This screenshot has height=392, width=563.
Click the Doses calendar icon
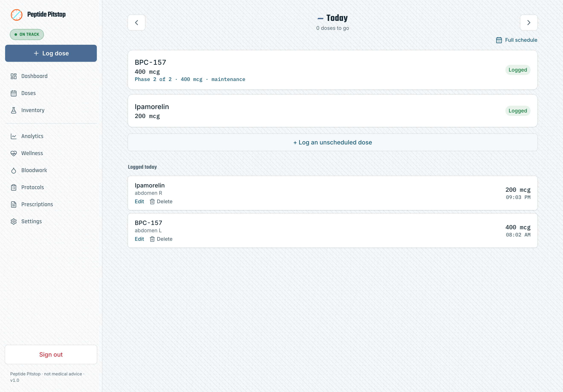point(13,93)
